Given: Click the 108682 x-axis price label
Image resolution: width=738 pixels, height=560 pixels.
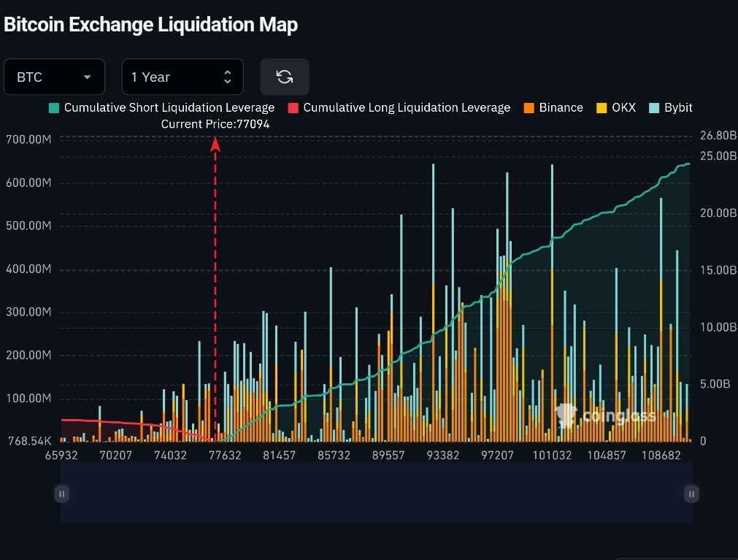Looking at the screenshot, I should (x=661, y=455).
